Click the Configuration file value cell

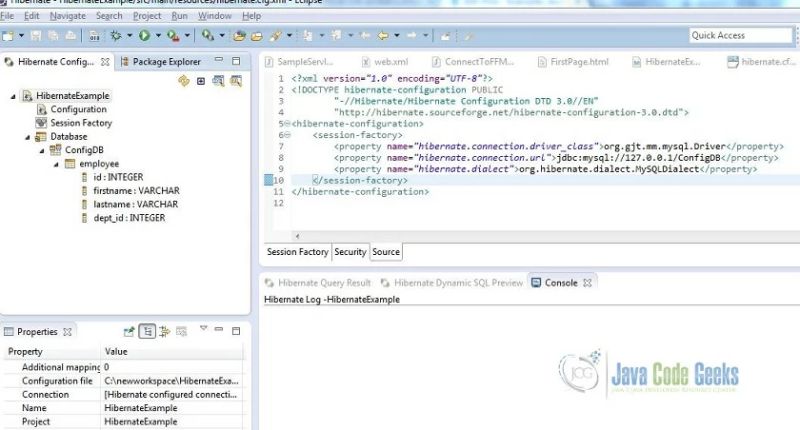point(172,381)
